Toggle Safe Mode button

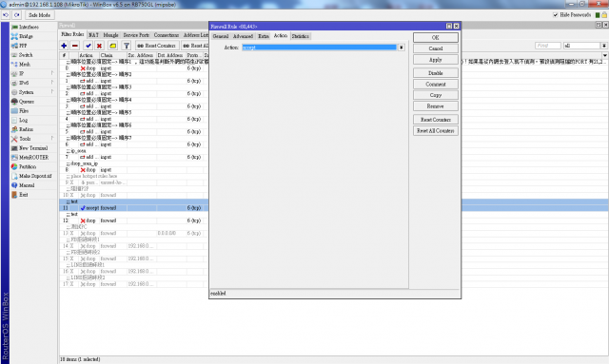point(40,15)
